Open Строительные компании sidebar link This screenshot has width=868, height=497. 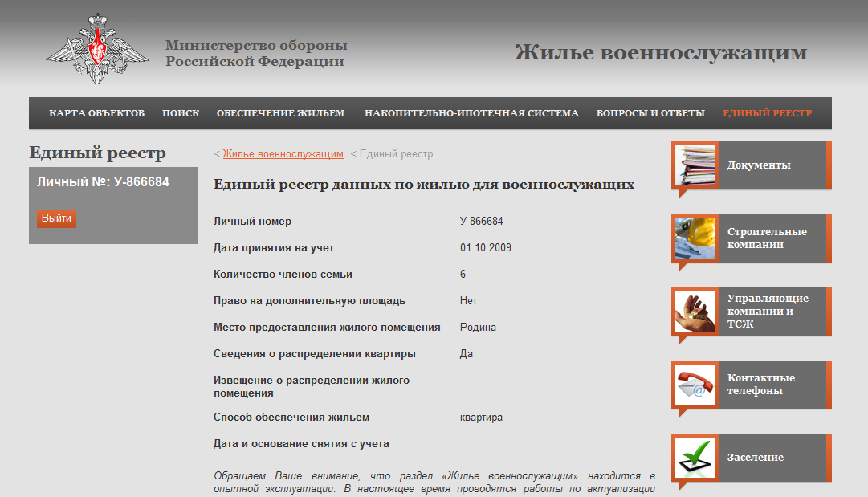(x=767, y=238)
